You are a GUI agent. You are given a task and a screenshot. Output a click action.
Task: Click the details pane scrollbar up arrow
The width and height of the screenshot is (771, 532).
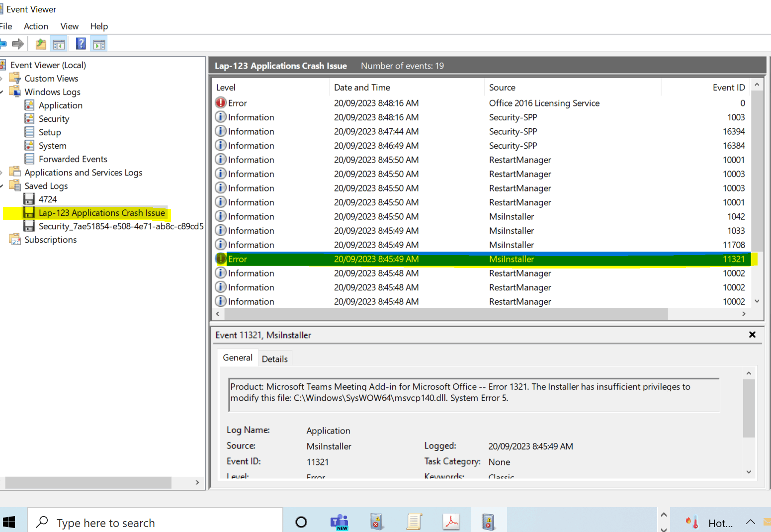(x=749, y=373)
